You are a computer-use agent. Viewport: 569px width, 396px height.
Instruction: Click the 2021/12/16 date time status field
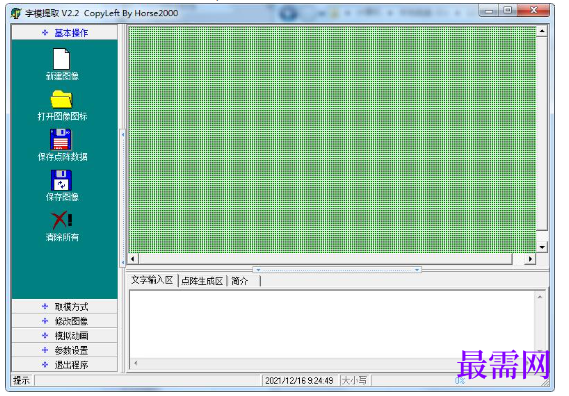[x=299, y=380]
